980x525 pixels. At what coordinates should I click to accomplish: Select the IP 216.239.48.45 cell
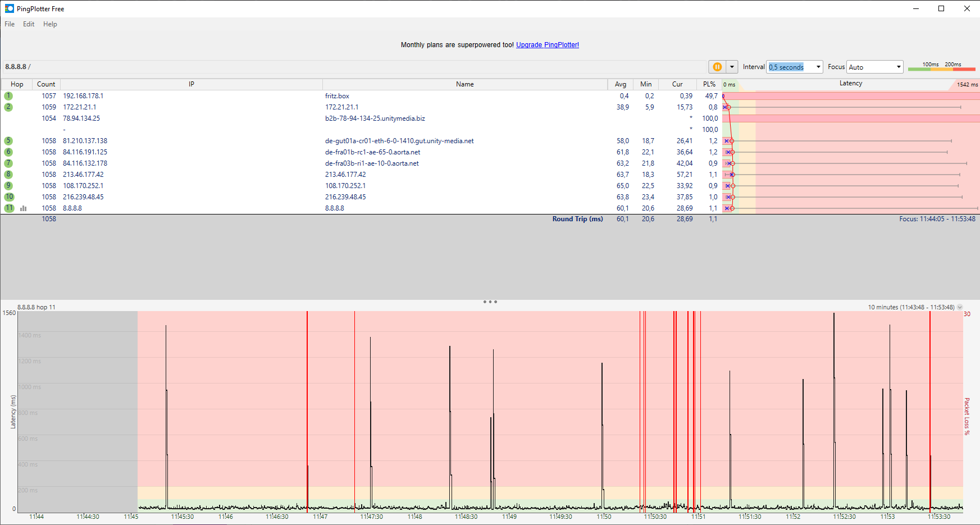coord(83,197)
